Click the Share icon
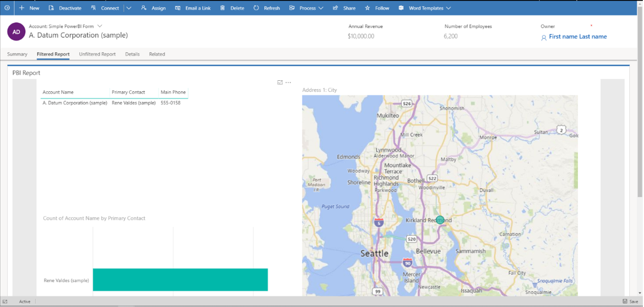The width and height of the screenshot is (644, 307). (x=336, y=8)
